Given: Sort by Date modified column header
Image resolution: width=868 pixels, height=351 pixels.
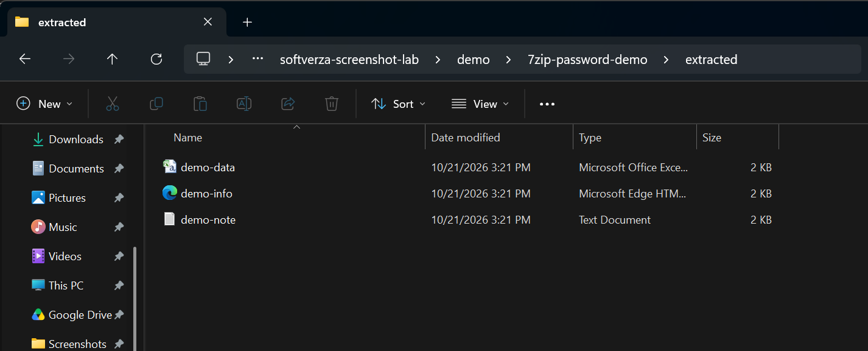Looking at the screenshot, I should (x=466, y=138).
